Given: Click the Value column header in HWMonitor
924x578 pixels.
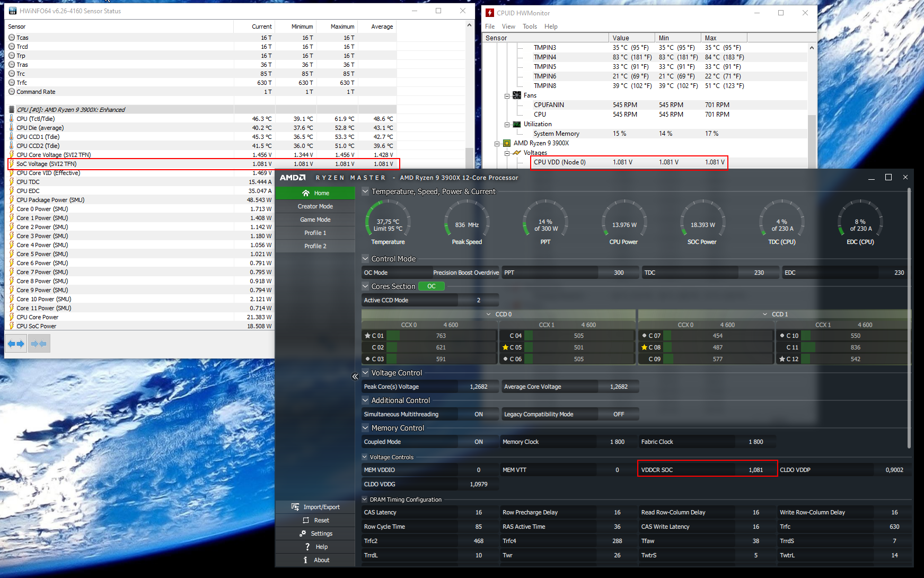Looking at the screenshot, I should [632, 38].
